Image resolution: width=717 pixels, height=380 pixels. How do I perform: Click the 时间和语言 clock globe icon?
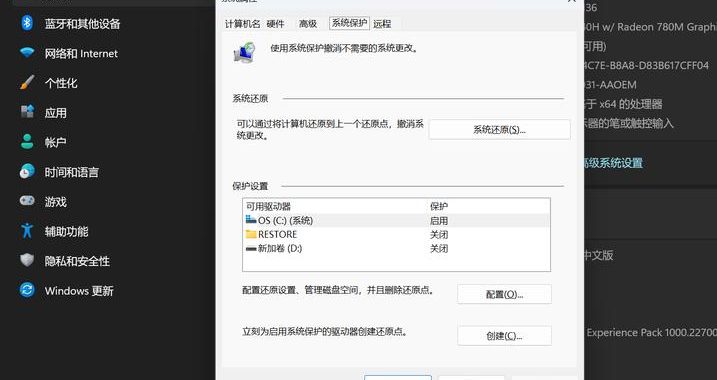click(27, 171)
